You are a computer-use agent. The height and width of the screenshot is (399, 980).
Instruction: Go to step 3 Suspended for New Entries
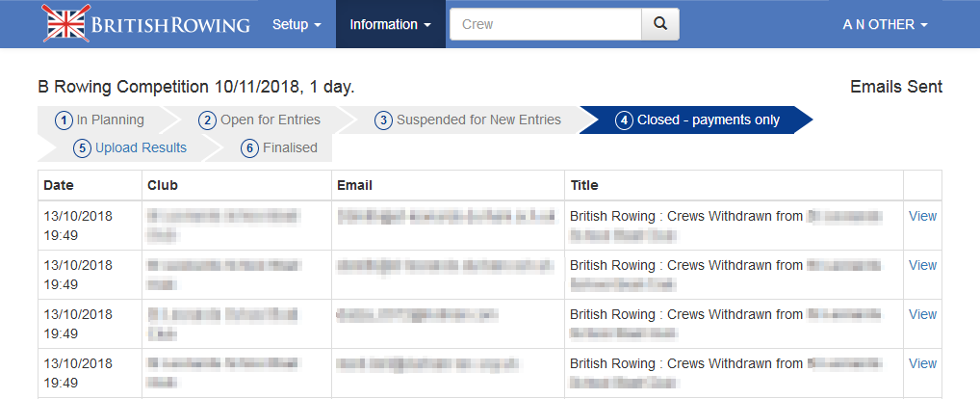468,120
